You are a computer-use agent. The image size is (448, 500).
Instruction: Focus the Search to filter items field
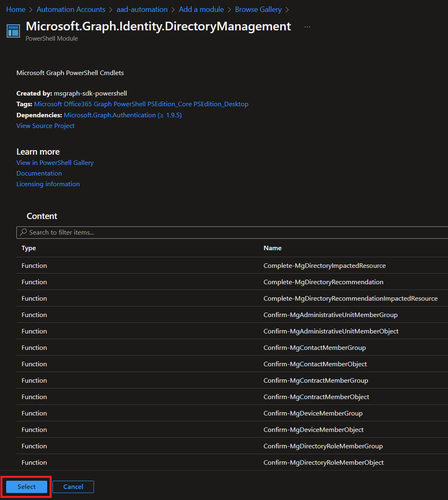(x=232, y=232)
